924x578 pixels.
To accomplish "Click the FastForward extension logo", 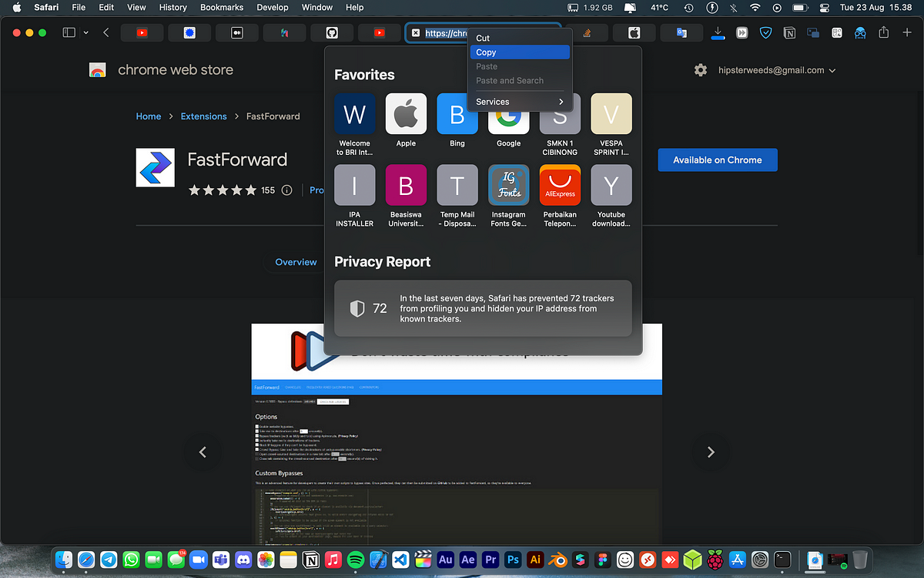I will tap(156, 167).
